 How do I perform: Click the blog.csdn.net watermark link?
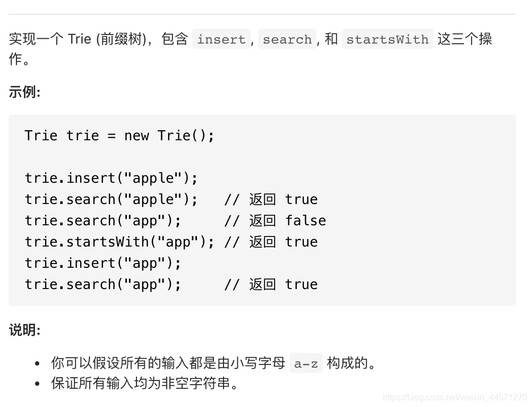click(x=454, y=397)
